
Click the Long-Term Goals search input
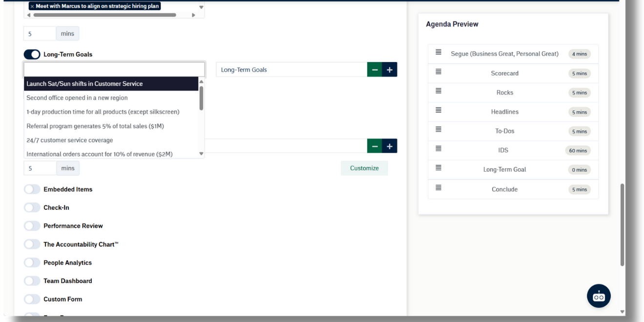pos(114,69)
